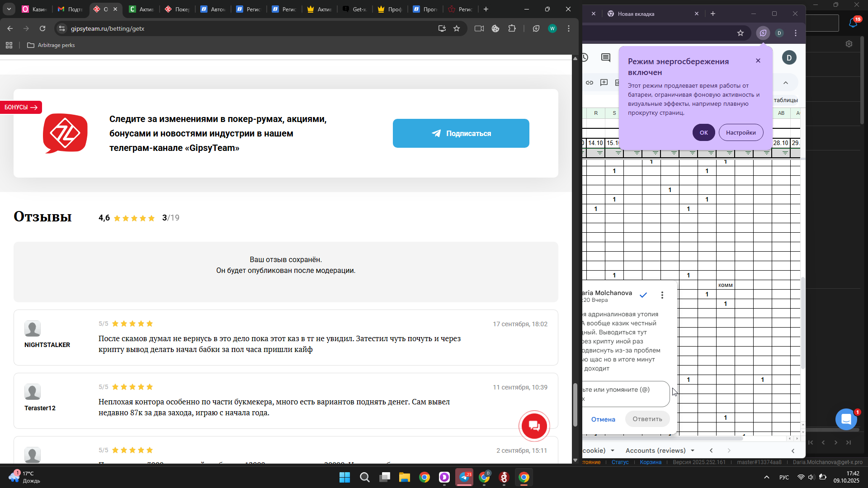Click the red GipsyTeam chat bubble icon
The height and width of the screenshot is (488, 868).
tap(534, 426)
